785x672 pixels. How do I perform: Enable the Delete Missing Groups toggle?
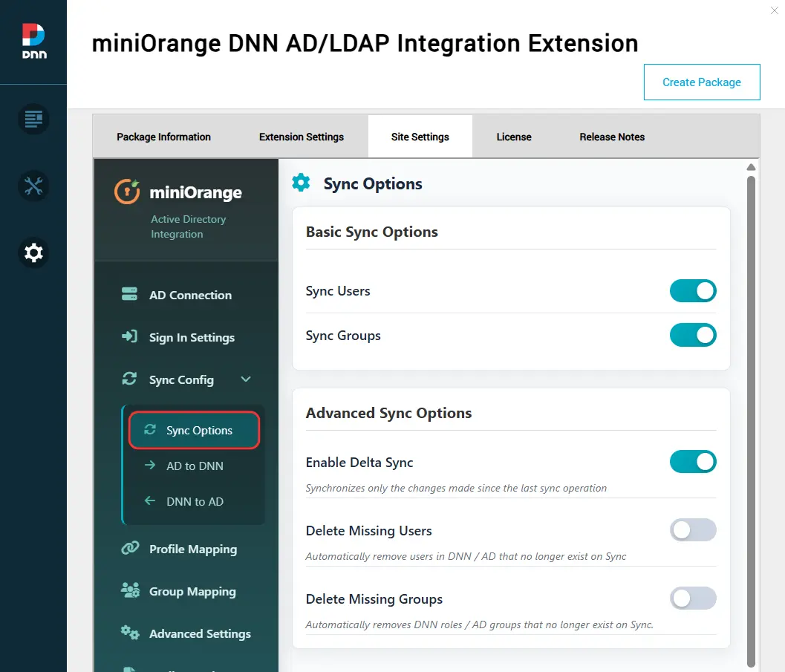[x=693, y=598]
